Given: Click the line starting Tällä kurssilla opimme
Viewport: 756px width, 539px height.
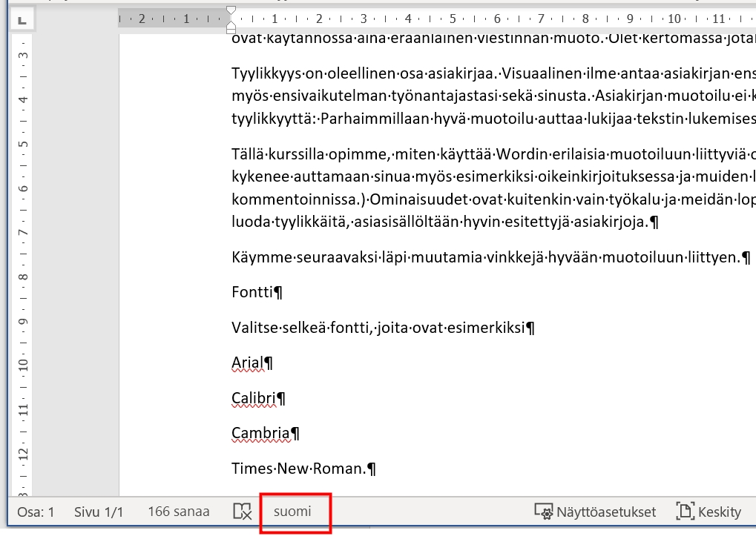Looking at the screenshot, I should [x=493, y=154].
